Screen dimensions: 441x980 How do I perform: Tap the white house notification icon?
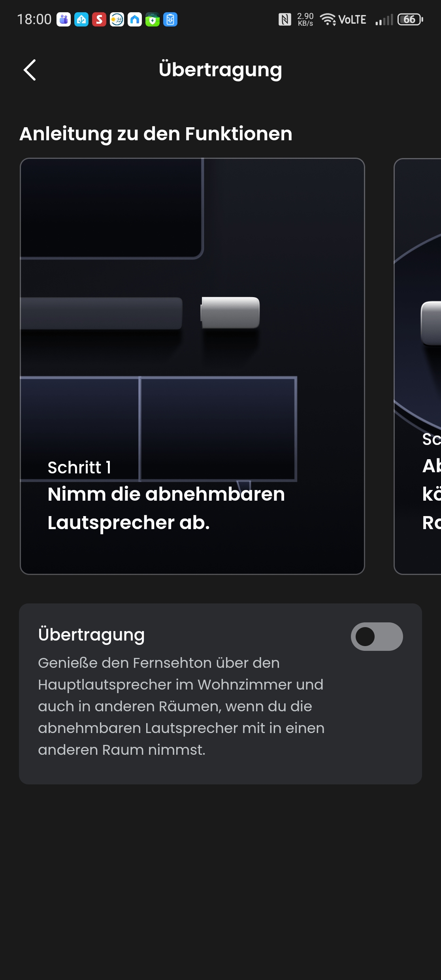(x=135, y=19)
